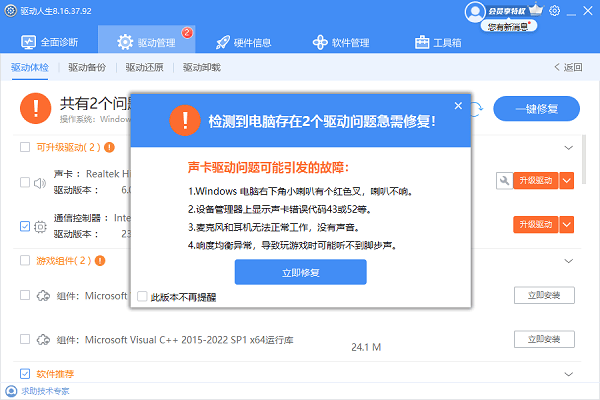600x400 pixels.
Task: Click the 返回 back link
Action: pos(567,68)
